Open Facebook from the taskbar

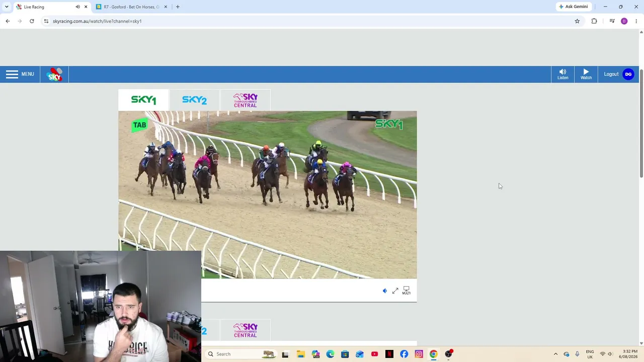(x=404, y=354)
